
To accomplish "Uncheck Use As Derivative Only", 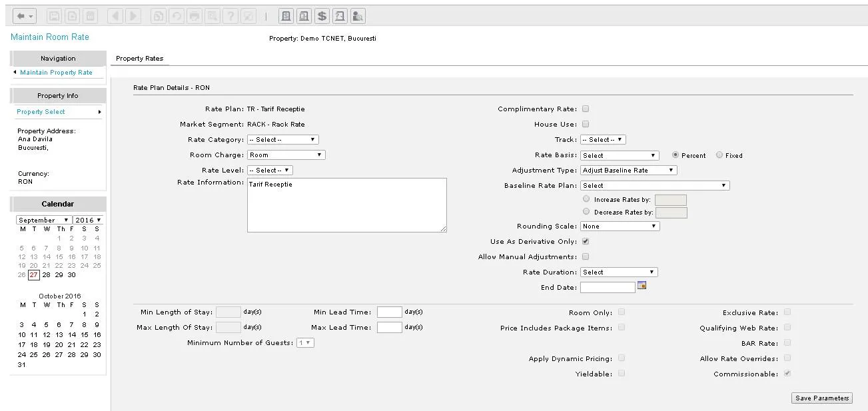I will pos(586,241).
